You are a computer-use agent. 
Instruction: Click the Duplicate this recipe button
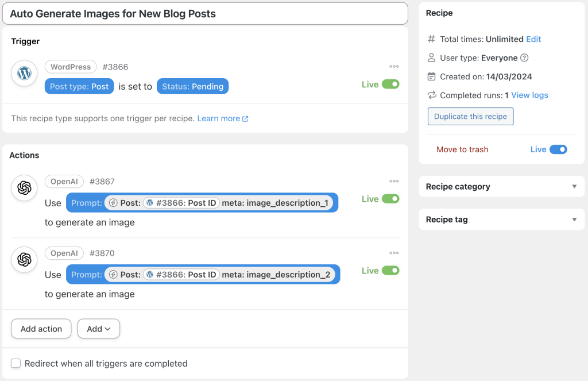coord(470,116)
